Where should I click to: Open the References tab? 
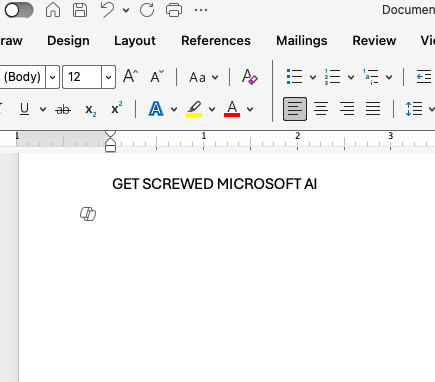tap(216, 41)
